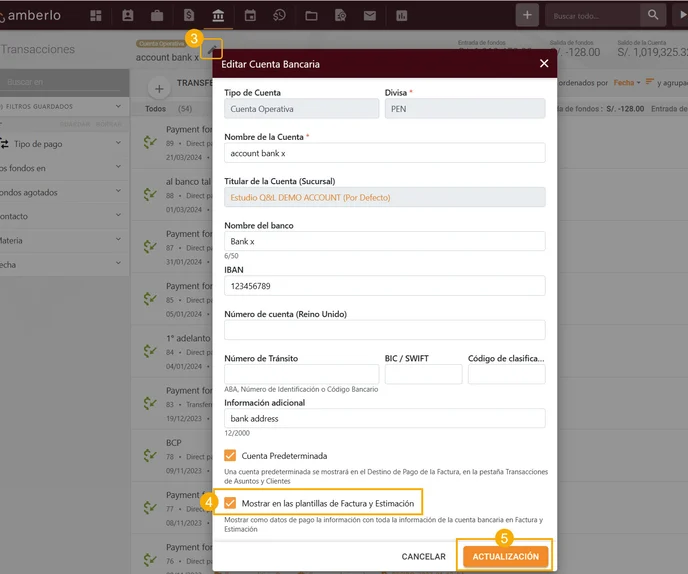The height and width of the screenshot is (574, 688).
Task: Expand the Contacto filter
Action: point(118,215)
